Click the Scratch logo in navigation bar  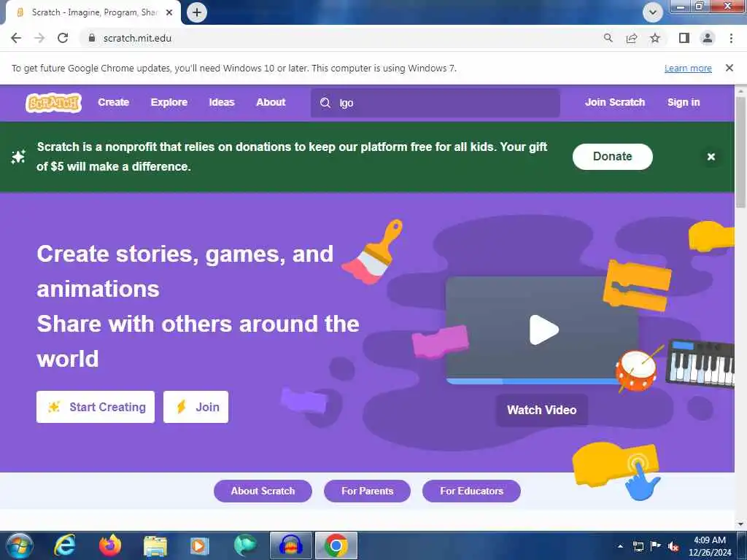pos(53,102)
